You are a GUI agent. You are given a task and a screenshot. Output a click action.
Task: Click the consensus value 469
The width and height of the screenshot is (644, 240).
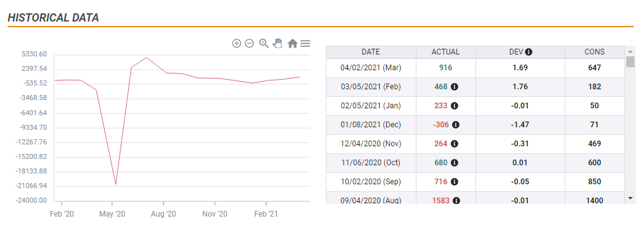[x=595, y=144]
